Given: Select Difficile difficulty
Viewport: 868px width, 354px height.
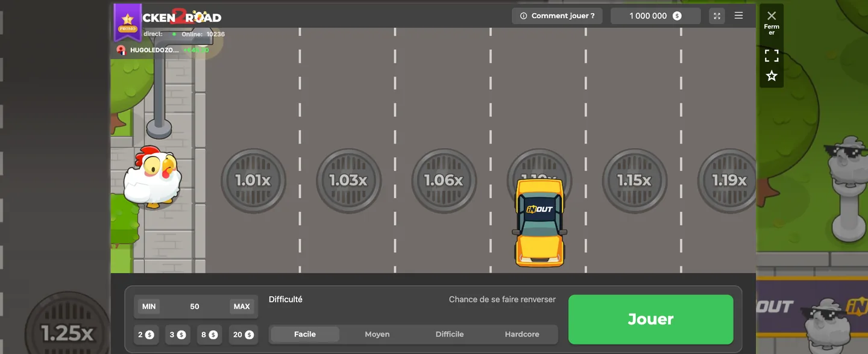Looking at the screenshot, I should (450, 334).
